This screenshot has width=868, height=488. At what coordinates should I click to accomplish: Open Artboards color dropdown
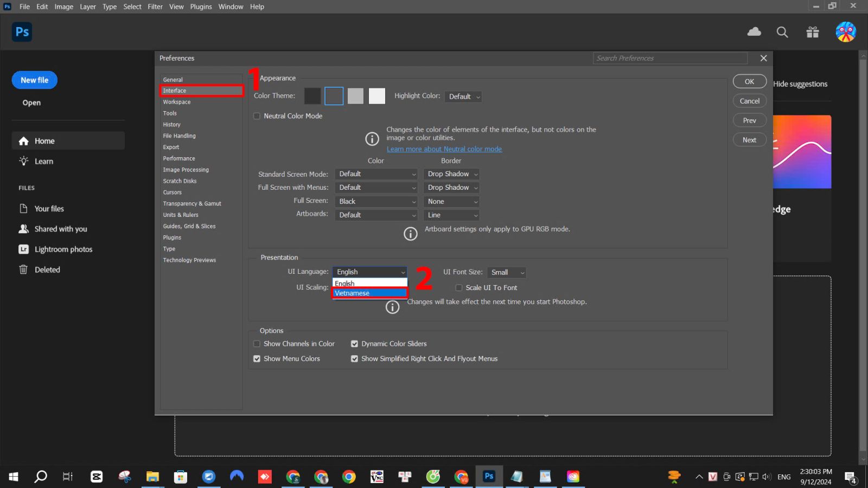pyautogui.click(x=376, y=215)
